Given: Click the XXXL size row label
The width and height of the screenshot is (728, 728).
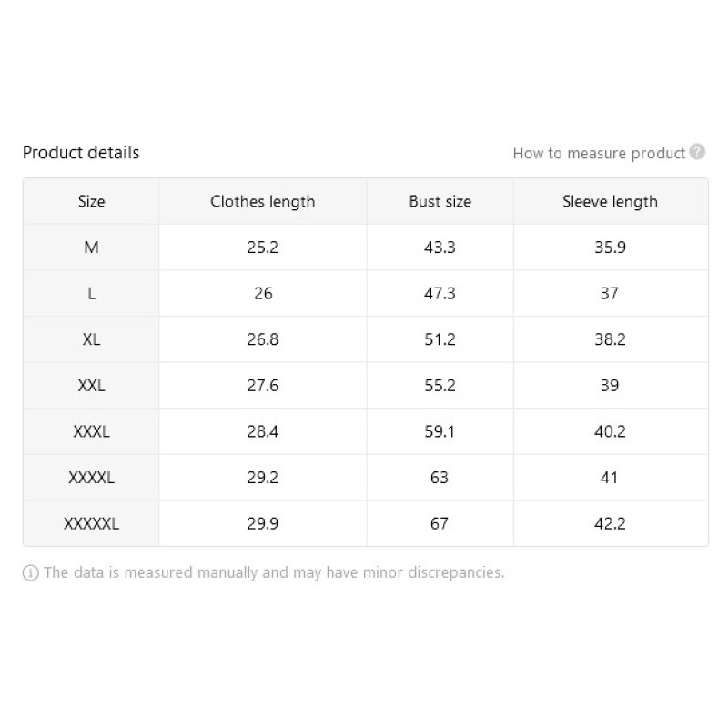Looking at the screenshot, I should click(x=92, y=431).
